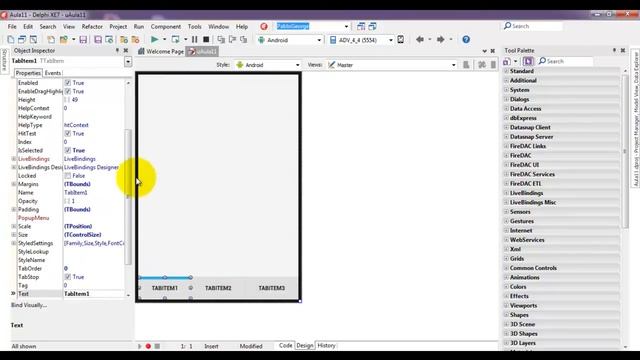The width and height of the screenshot is (640, 360).
Task: Click the Text property value TabItem1
Action: (94, 294)
